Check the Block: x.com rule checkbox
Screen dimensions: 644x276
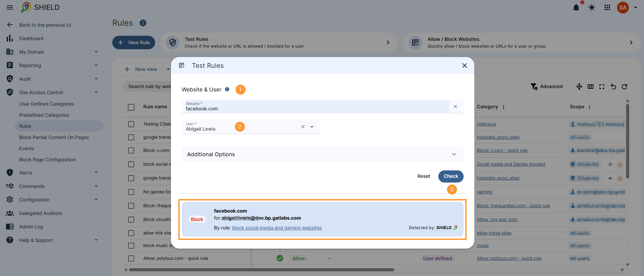[131, 150]
